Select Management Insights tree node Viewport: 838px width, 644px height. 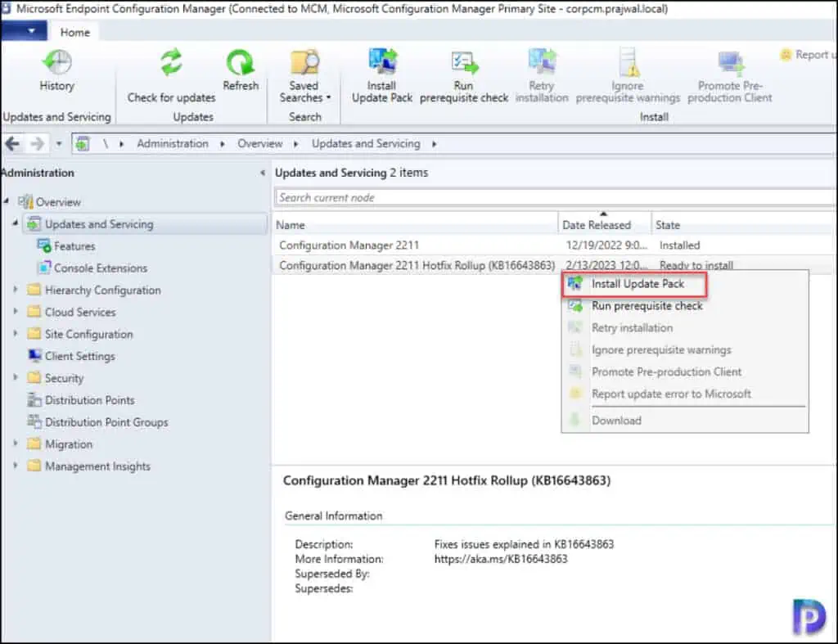click(x=97, y=466)
